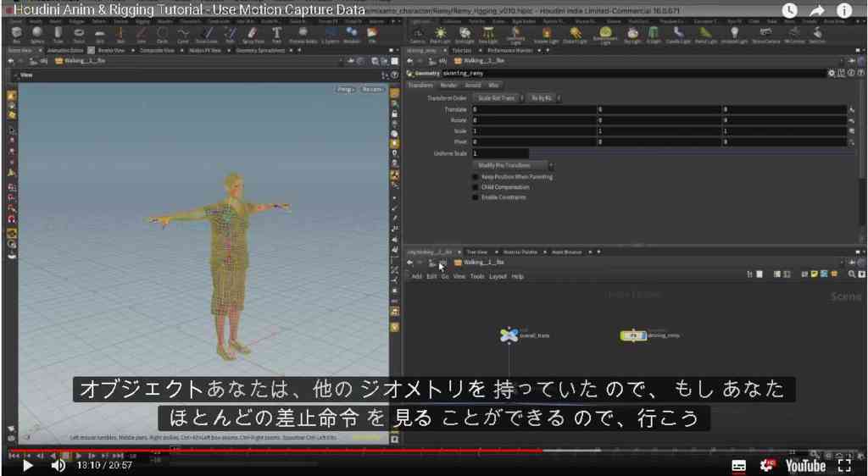The width and height of the screenshot is (868, 476).
Task: Click the Uniform Scale input field
Action: [x=500, y=153]
